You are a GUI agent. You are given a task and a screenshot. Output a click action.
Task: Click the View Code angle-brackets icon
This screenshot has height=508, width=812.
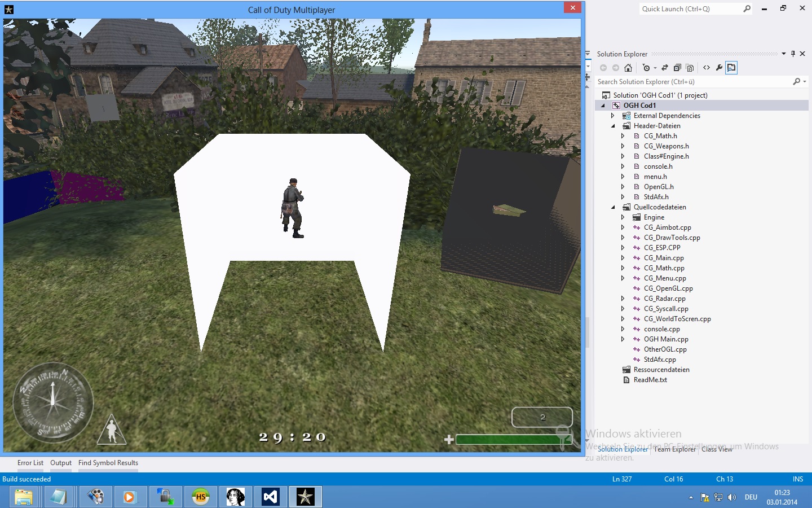pyautogui.click(x=707, y=68)
